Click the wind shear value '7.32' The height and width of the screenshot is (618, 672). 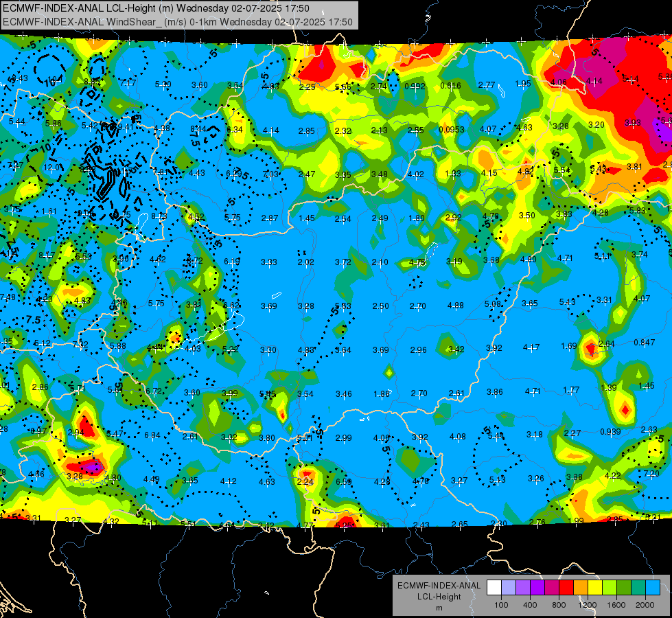pyautogui.click(x=80, y=345)
